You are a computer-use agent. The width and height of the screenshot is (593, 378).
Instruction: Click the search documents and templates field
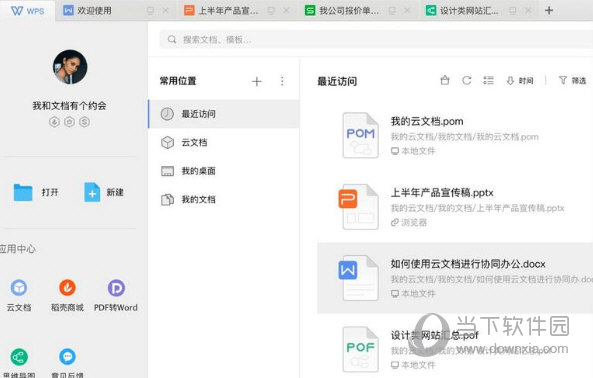tap(376, 39)
